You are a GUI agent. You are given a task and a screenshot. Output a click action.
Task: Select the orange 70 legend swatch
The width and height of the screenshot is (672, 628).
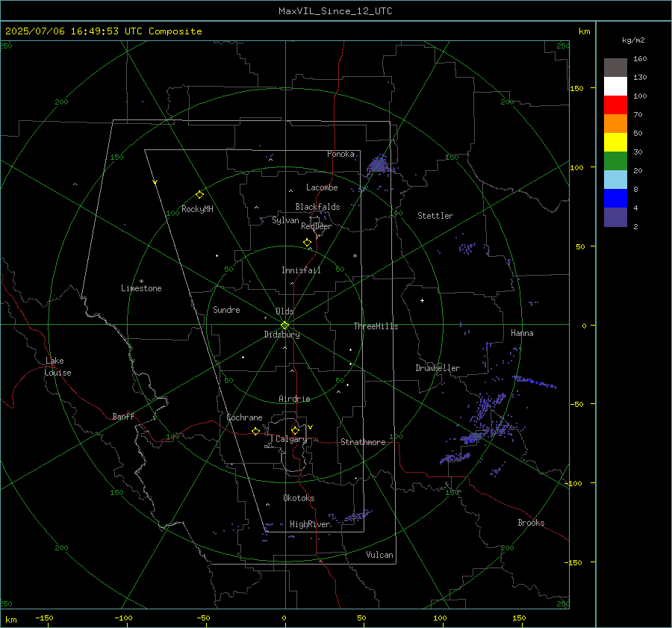pos(615,123)
